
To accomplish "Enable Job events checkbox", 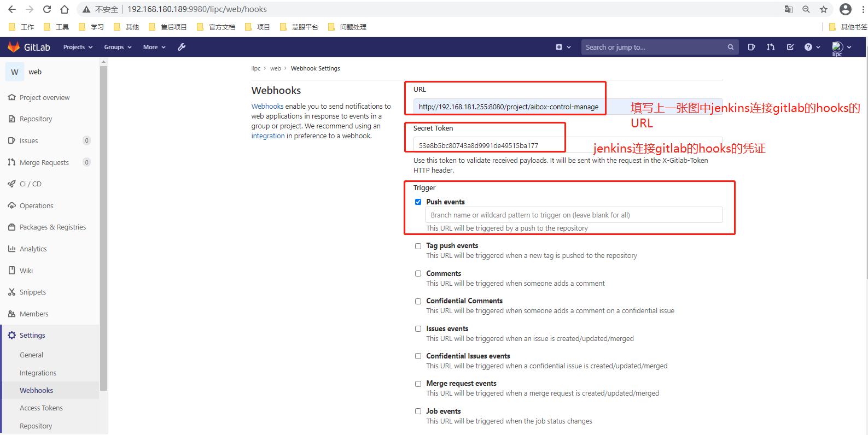I will point(418,411).
